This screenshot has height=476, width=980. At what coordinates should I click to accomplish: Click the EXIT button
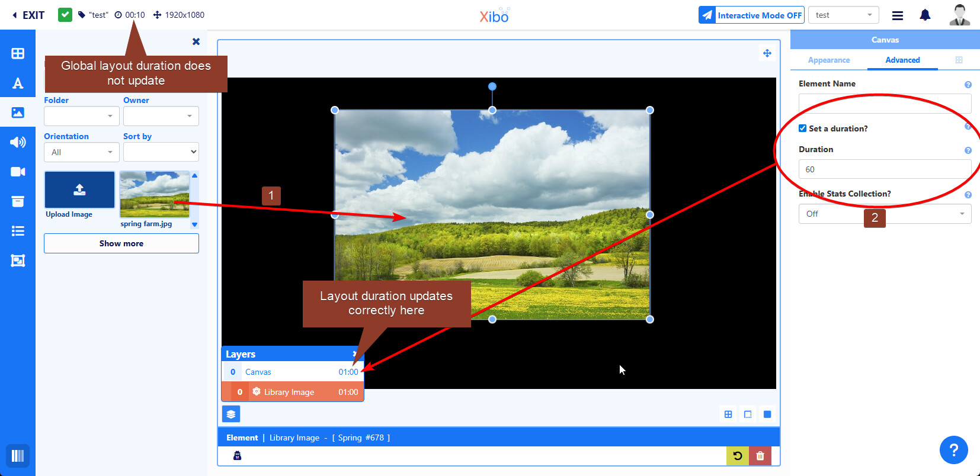(x=28, y=15)
